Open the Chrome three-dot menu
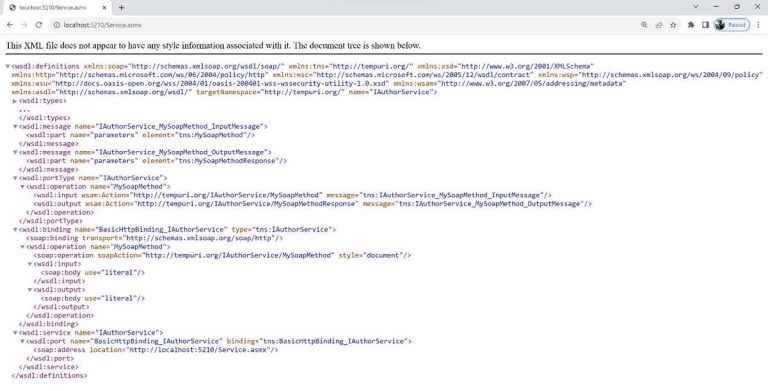The width and height of the screenshot is (768, 391). point(758,24)
